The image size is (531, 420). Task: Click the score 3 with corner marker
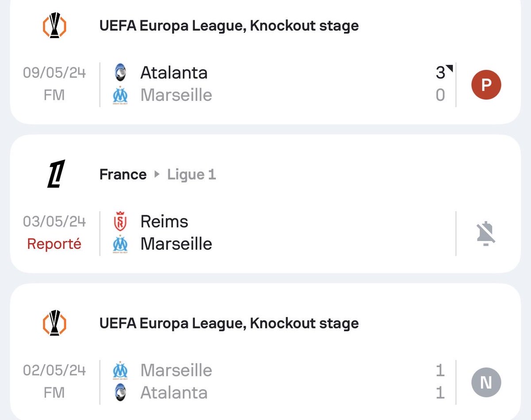coord(441,73)
